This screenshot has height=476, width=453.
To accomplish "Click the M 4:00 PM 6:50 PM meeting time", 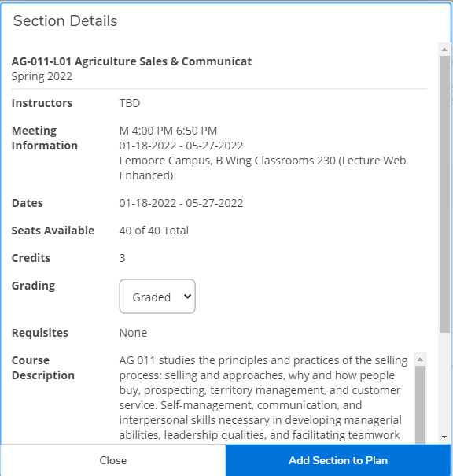I will [x=168, y=131].
